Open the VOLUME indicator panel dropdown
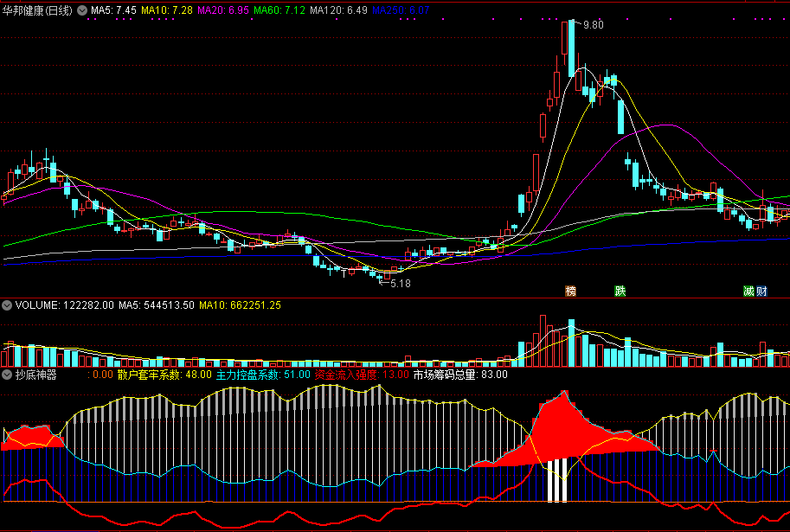Viewport: 790px width, 532px height. [7, 305]
